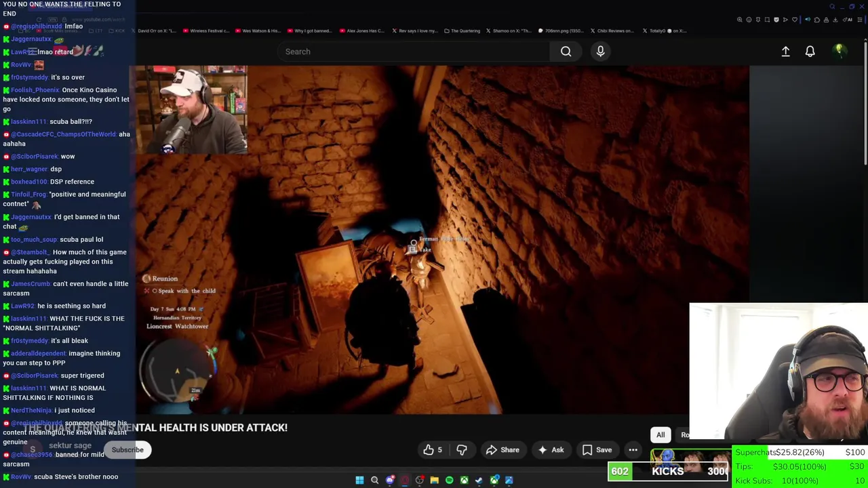The width and height of the screenshot is (868, 488).
Task: Select the All filter chip
Action: 660,435
